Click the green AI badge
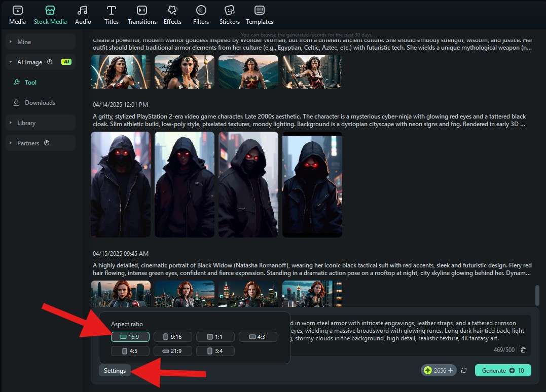The image size is (546, 392). [x=66, y=62]
